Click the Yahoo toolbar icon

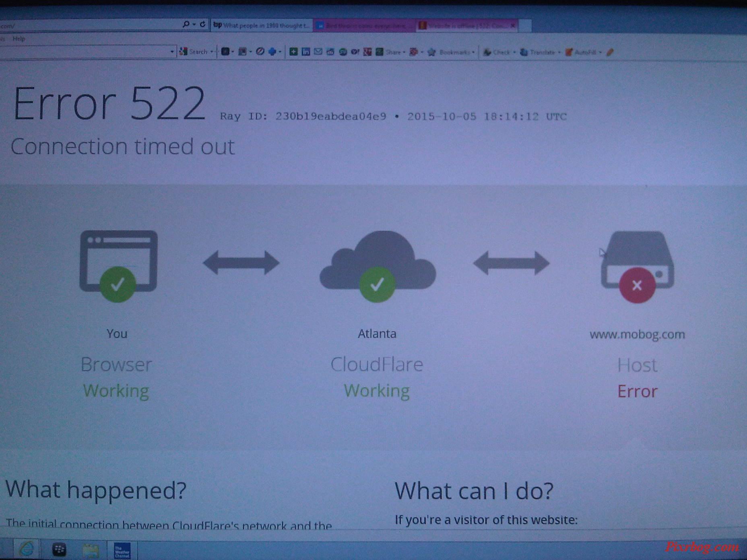coord(355,52)
